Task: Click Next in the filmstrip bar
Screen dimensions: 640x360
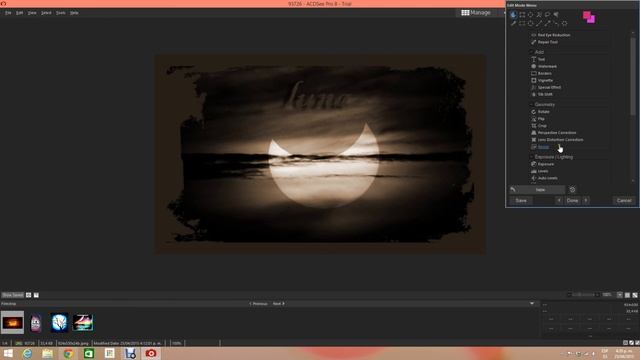Action: click(x=279, y=304)
